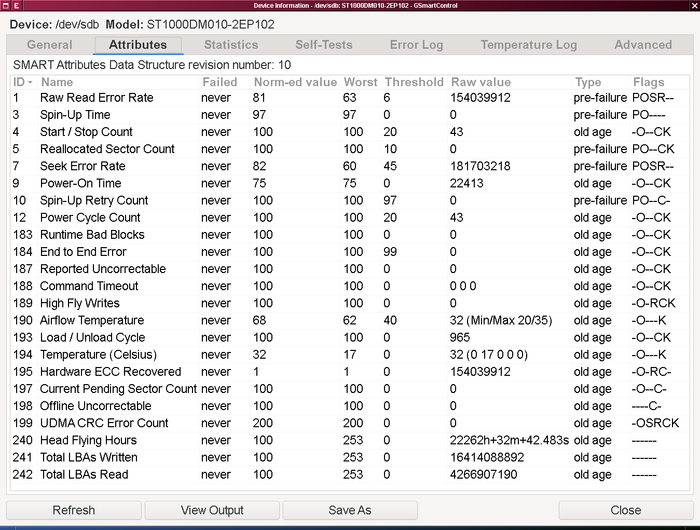Select the Raw Read Error Rate row

[96, 98]
